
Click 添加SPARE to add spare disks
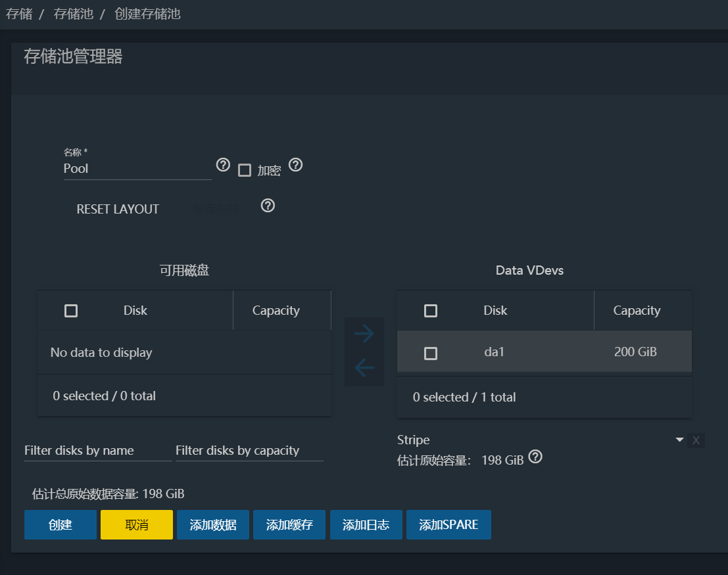pyautogui.click(x=449, y=524)
